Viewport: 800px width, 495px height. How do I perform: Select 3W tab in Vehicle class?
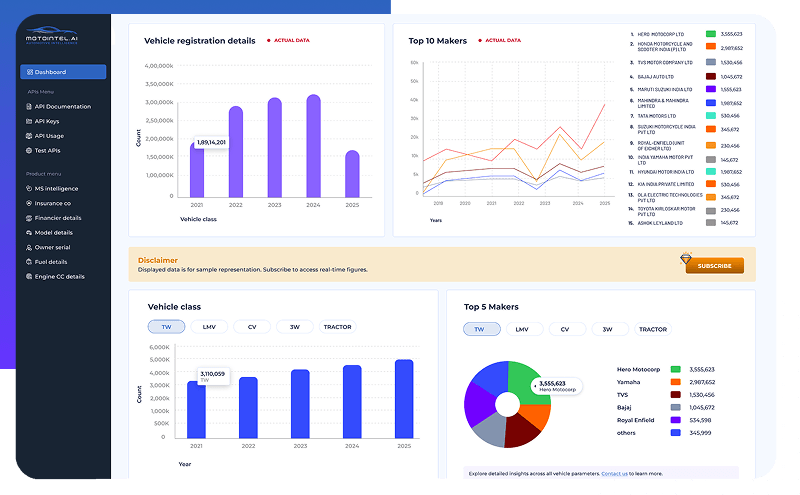pos(294,327)
